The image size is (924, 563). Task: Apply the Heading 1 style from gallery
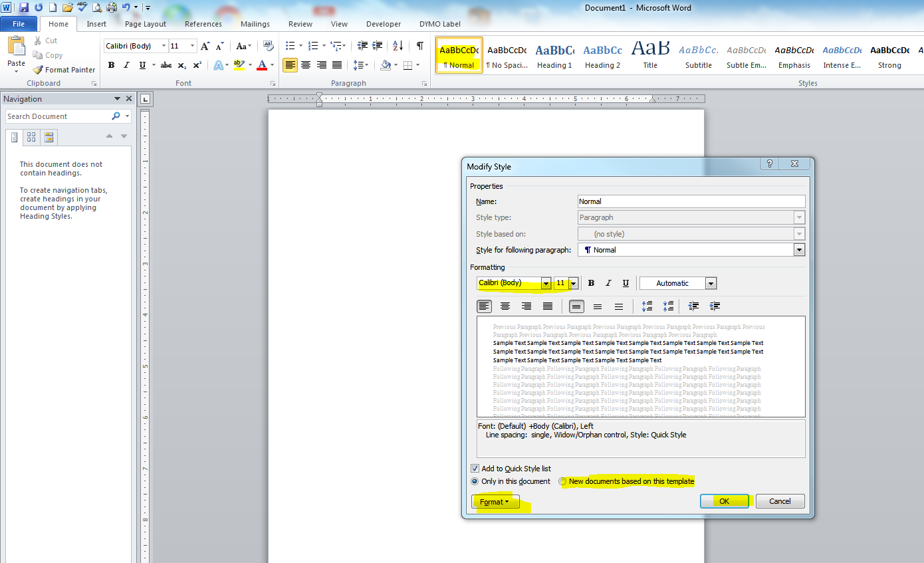[555, 55]
